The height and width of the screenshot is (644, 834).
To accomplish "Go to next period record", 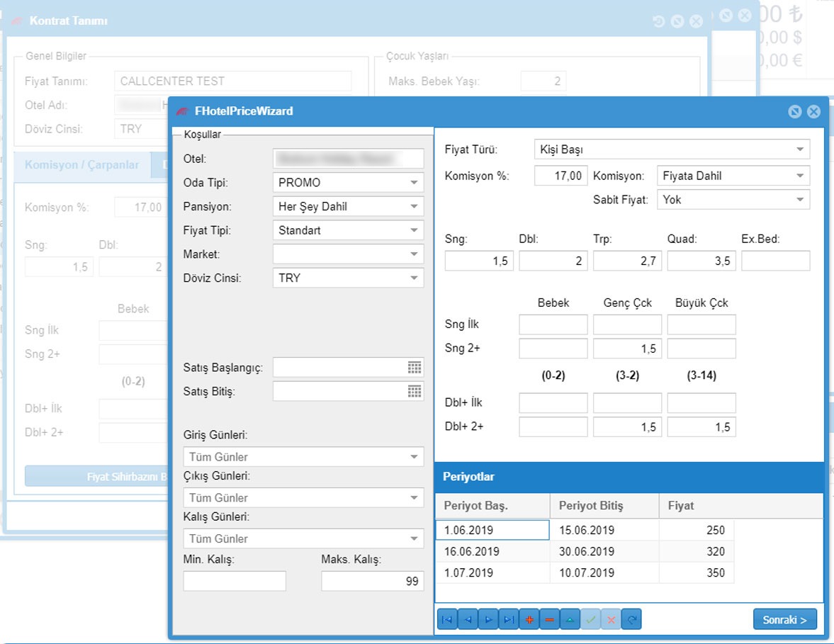I will (488, 619).
